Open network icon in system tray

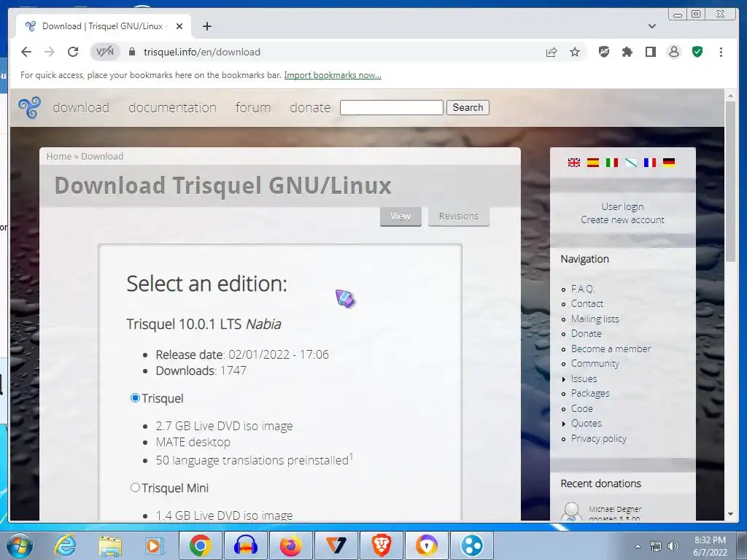[656, 546]
